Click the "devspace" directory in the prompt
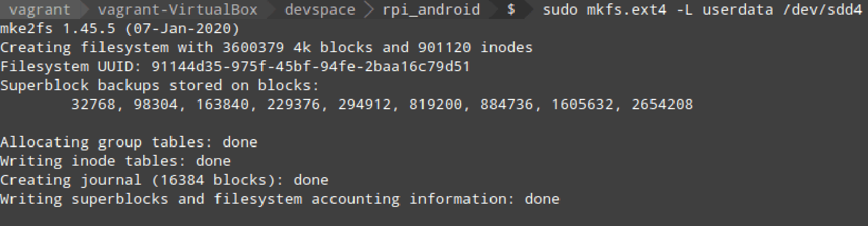The height and width of the screenshot is (226, 868). click(x=320, y=10)
